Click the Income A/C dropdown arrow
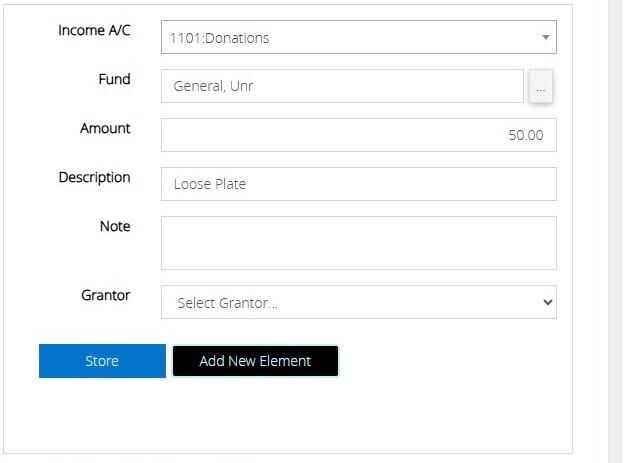This screenshot has width=637, height=463. [545, 38]
